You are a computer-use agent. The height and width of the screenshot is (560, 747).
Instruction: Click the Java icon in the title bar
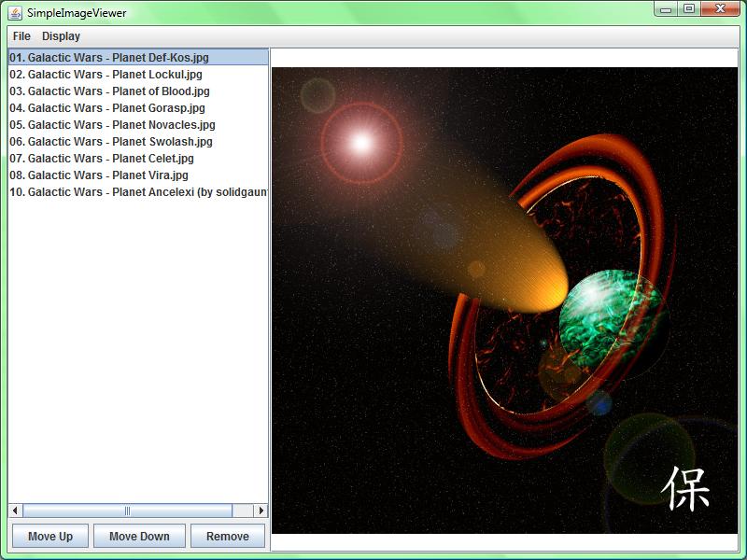[15, 13]
